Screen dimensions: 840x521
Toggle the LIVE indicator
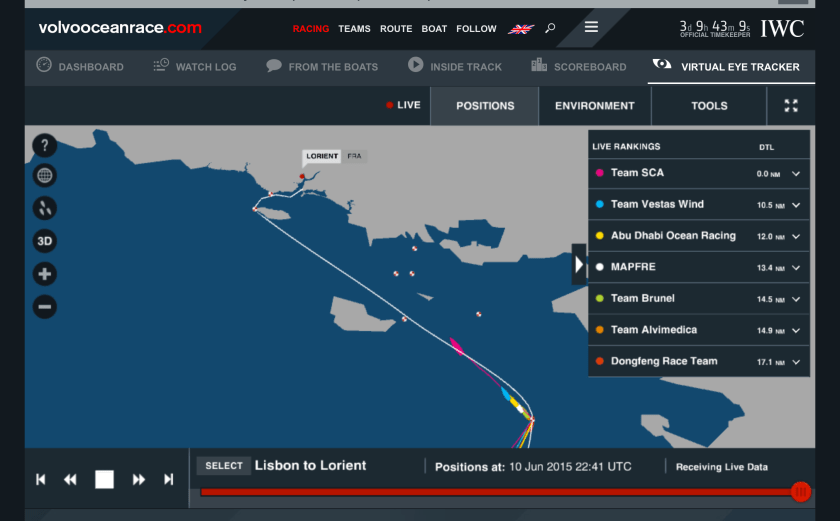(x=403, y=105)
